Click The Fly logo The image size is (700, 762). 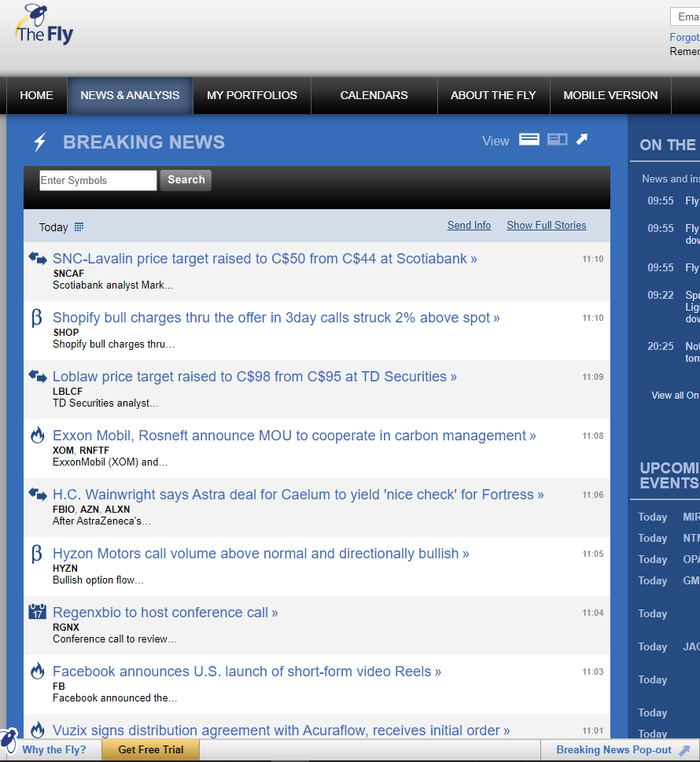coord(43,26)
